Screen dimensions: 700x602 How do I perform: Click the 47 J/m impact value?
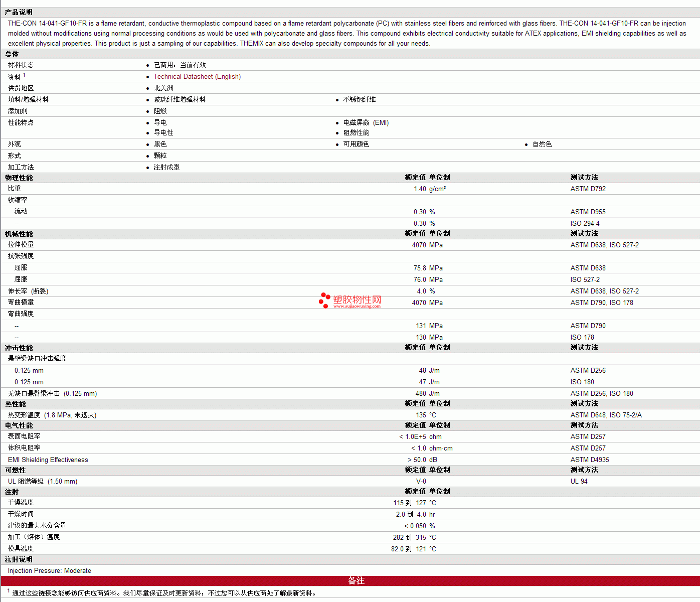429,382
